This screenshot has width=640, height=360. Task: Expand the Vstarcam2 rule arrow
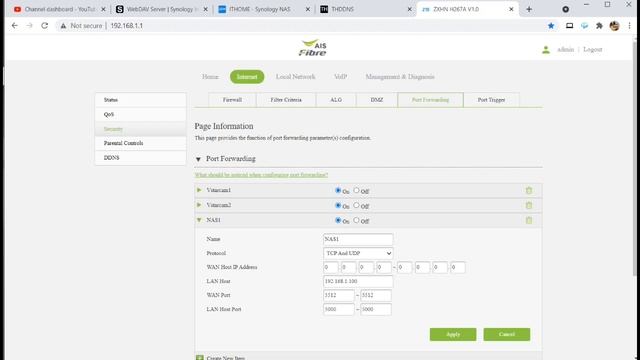pyautogui.click(x=199, y=205)
